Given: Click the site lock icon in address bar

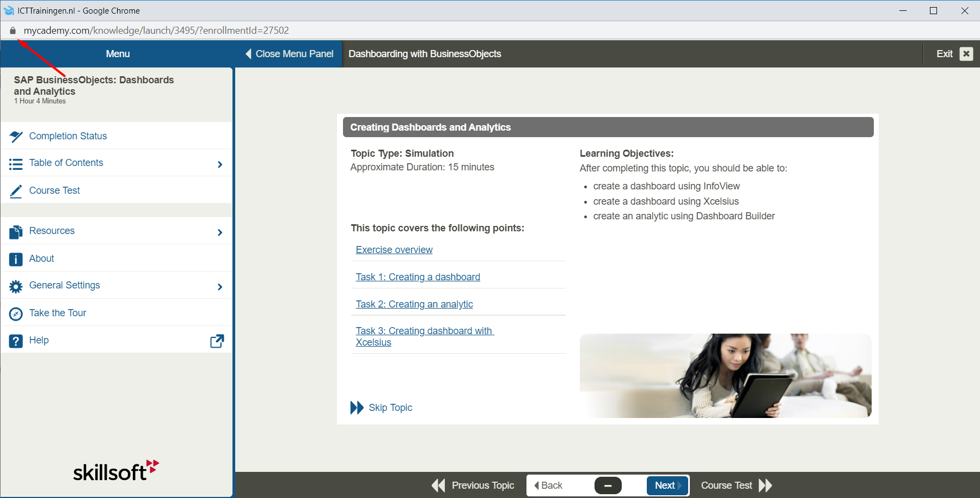Looking at the screenshot, I should tap(13, 30).
